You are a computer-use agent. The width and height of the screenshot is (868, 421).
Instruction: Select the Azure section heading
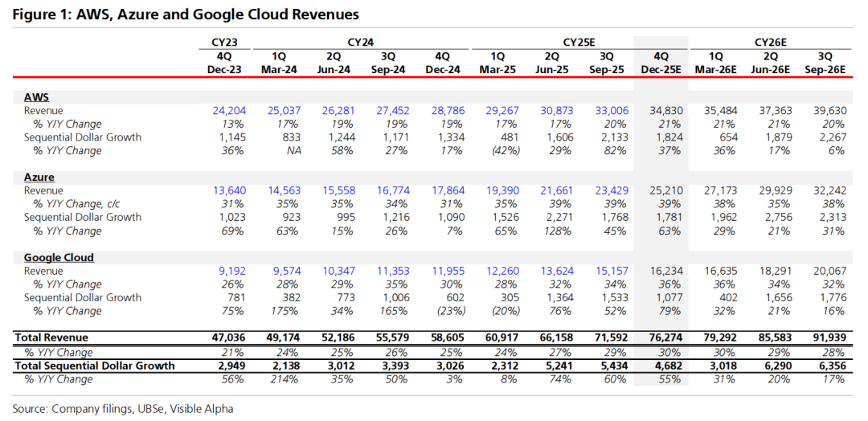click(39, 178)
